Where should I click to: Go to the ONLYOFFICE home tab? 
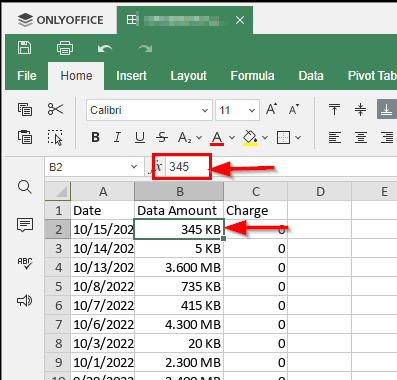(x=61, y=20)
